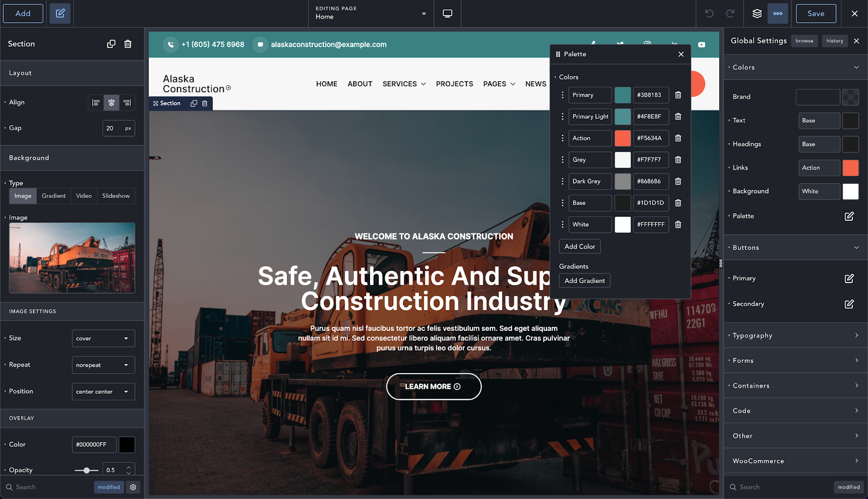868x499 pixels.
Task: Set align to center option
Action: pyautogui.click(x=111, y=103)
